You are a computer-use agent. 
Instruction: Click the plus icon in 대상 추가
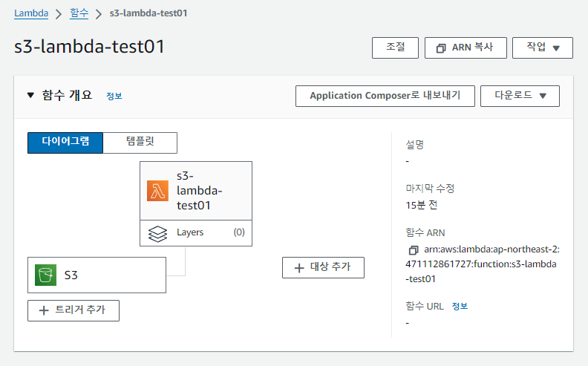299,267
